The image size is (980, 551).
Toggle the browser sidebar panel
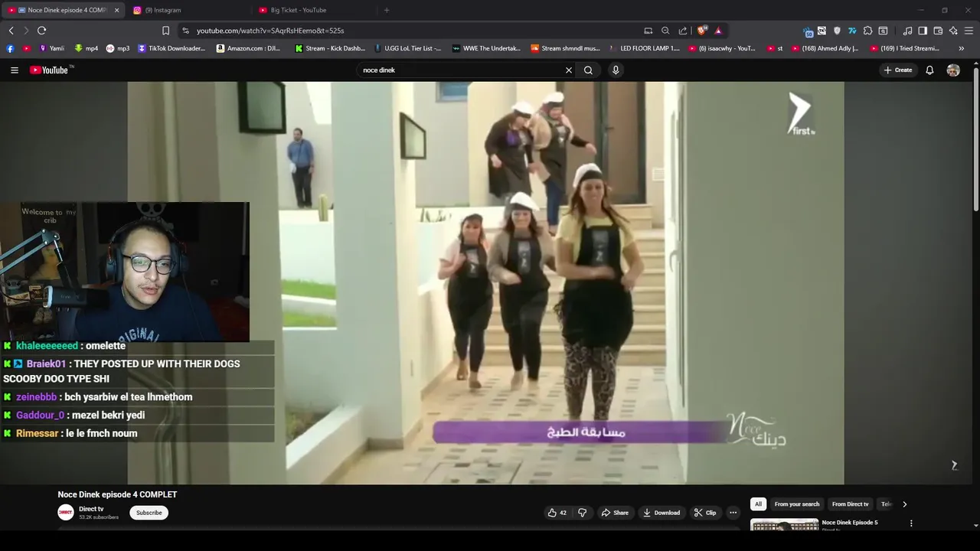(923, 31)
